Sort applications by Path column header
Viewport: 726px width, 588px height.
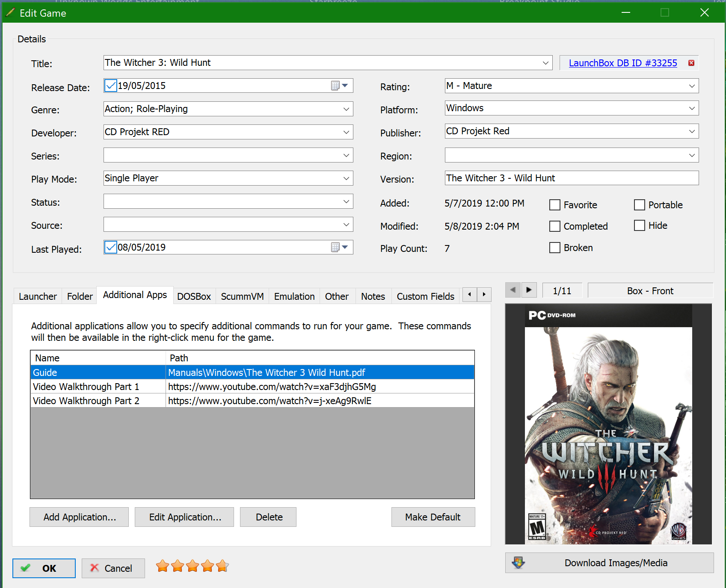point(320,358)
